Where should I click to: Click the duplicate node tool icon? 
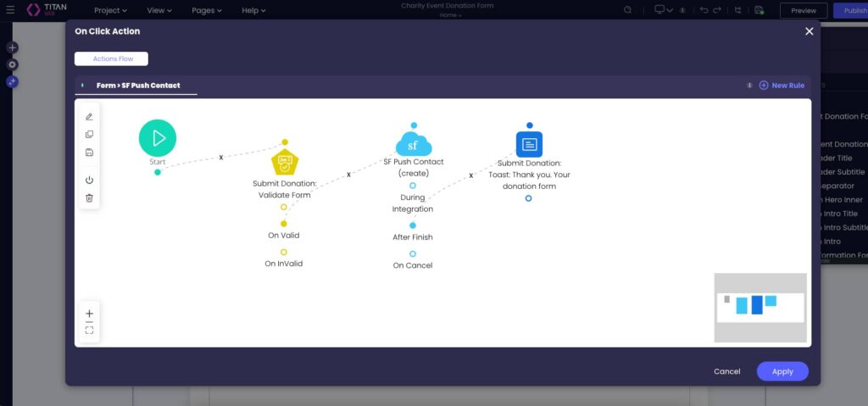[89, 135]
